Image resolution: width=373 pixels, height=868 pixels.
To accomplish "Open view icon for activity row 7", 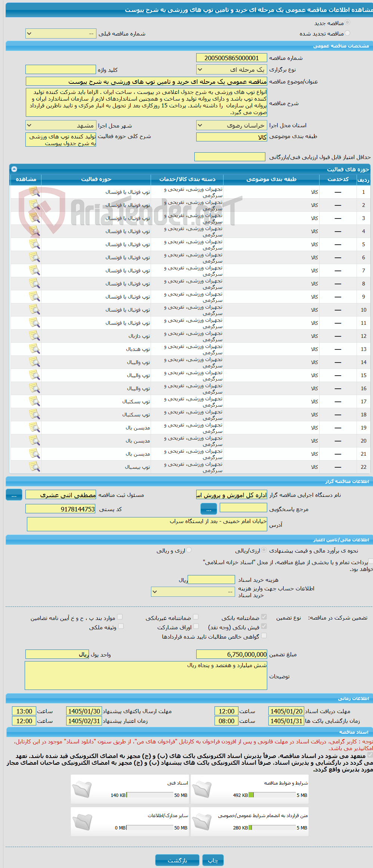I will coord(34,271).
